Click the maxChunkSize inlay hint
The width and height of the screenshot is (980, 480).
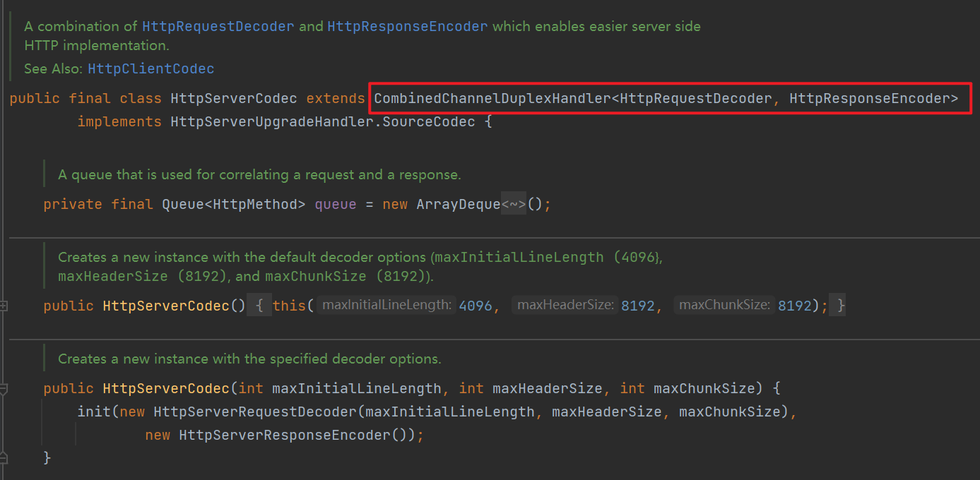[724, 306]
